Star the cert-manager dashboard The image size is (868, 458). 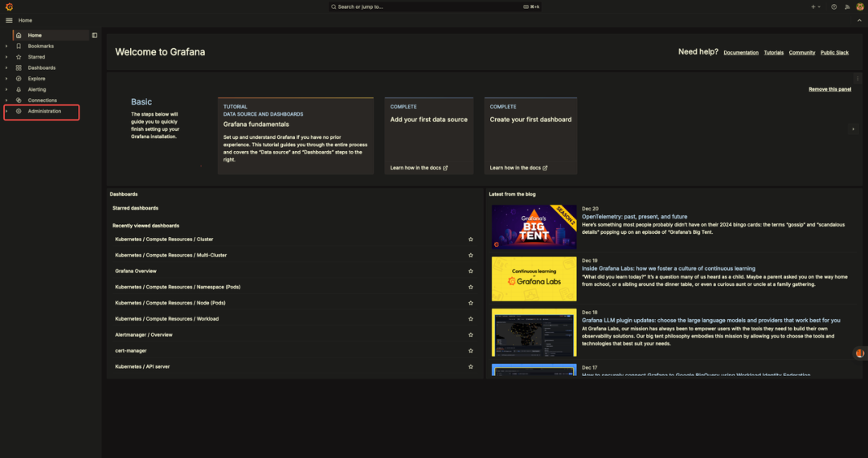point(471,350)
